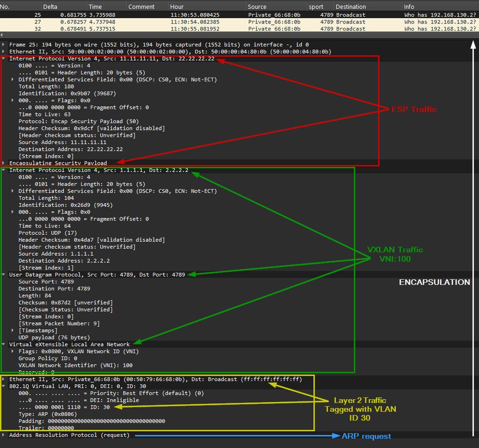Expand the Encapsulating Security Payload node
This screenshot has width=479, height=448.
pos(3,163)
